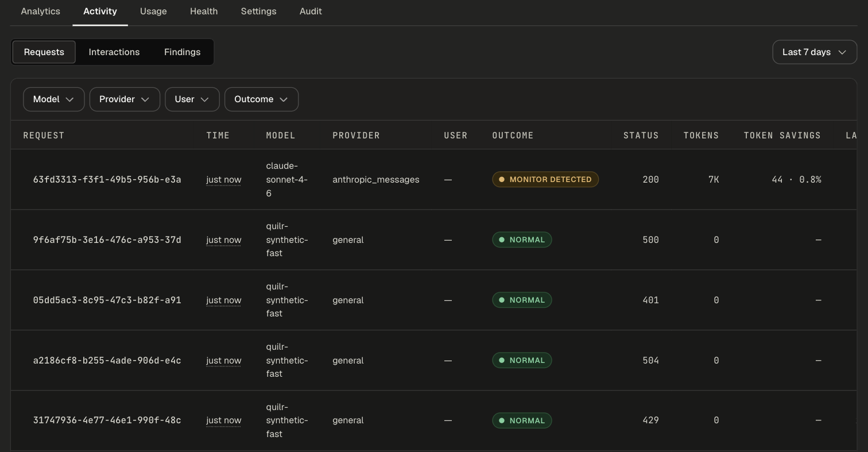
Task: Click status code 429
Action: pos(651,420)
